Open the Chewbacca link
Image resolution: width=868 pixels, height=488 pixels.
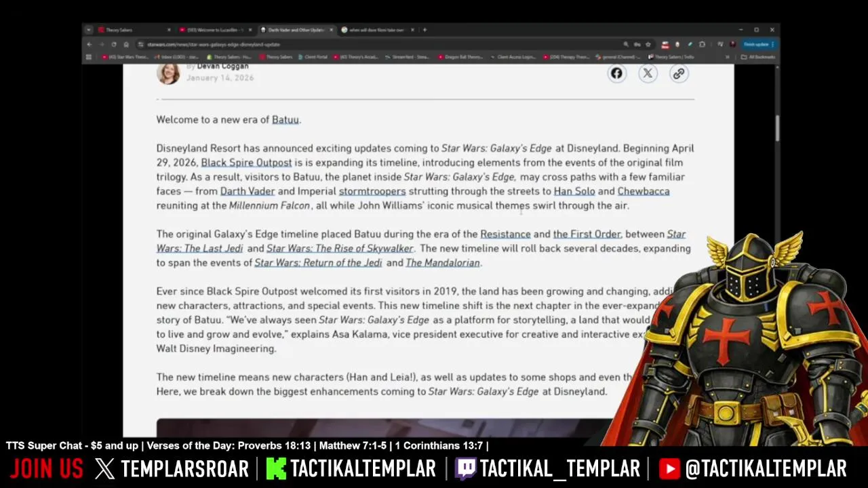coord(644,191)
